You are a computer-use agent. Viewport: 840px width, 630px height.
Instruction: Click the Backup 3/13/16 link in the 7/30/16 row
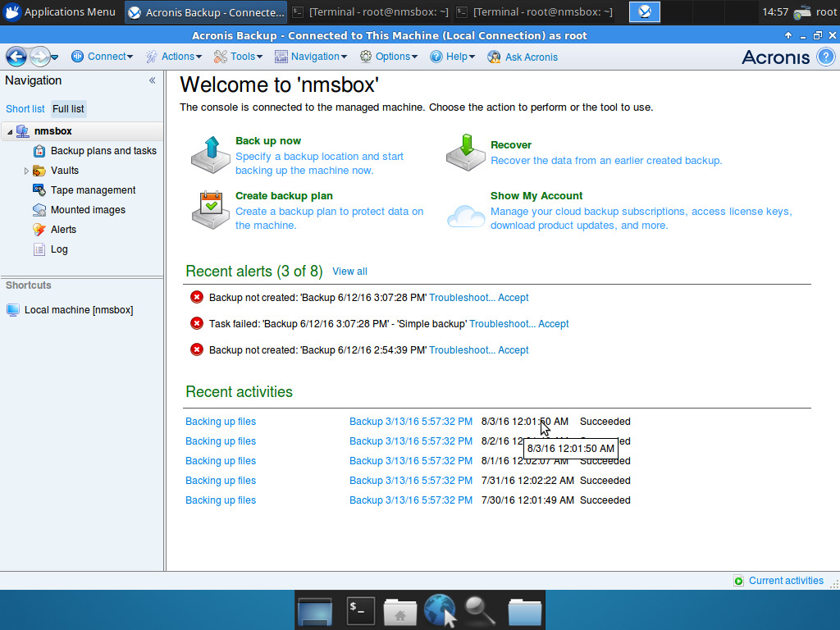point(411,500)
